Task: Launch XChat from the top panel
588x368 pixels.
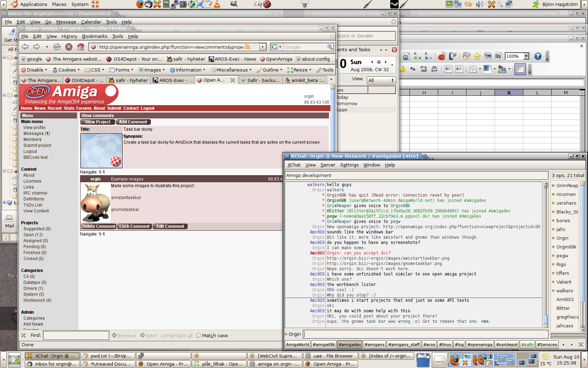Action: (x=157, y=4)
